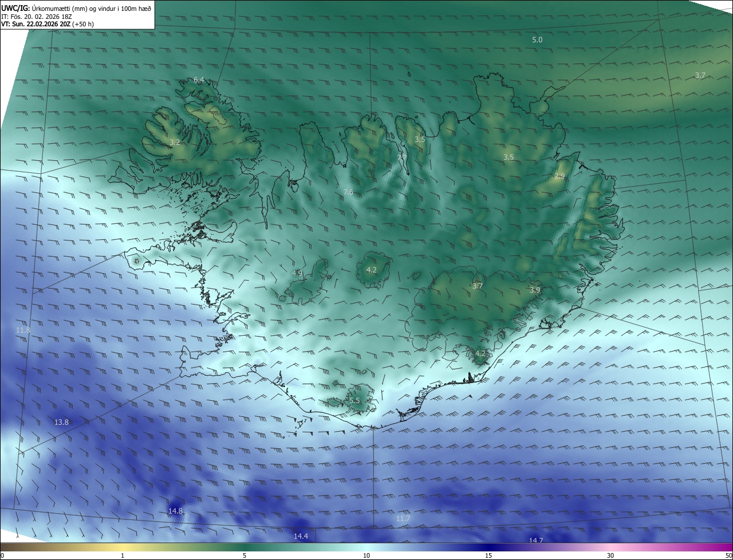Click the 2.9 value label

pyautogui.click(x=559, y=176)
